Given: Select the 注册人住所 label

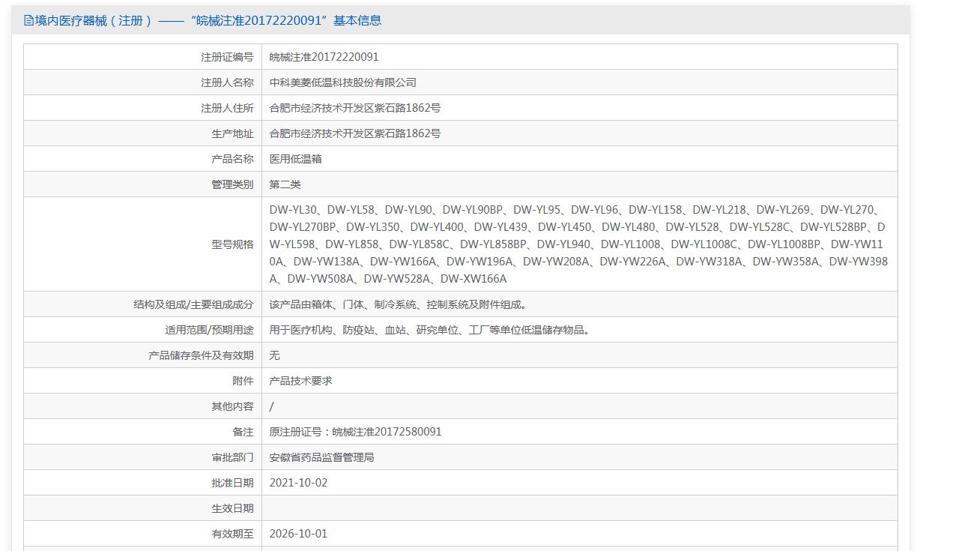Looking at the screenshot, I should click(227, 108).
